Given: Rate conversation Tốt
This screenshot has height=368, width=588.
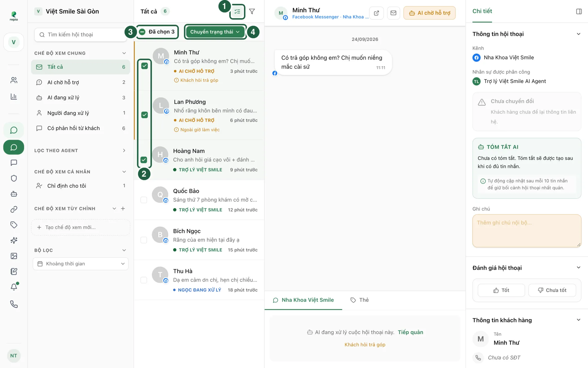Looking at the screenshot, I should click(x=501, y=290).
